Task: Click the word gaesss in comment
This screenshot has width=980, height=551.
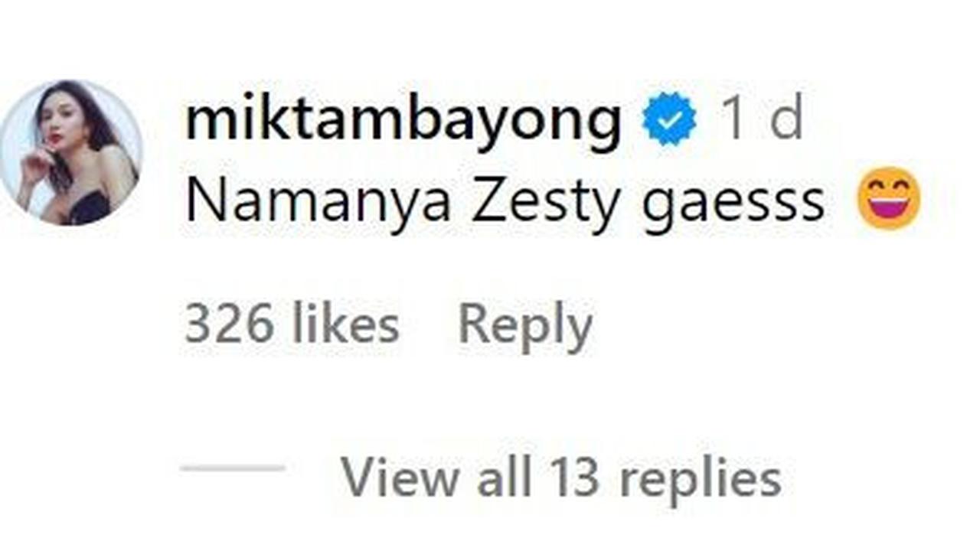Action: coord(733,205)
